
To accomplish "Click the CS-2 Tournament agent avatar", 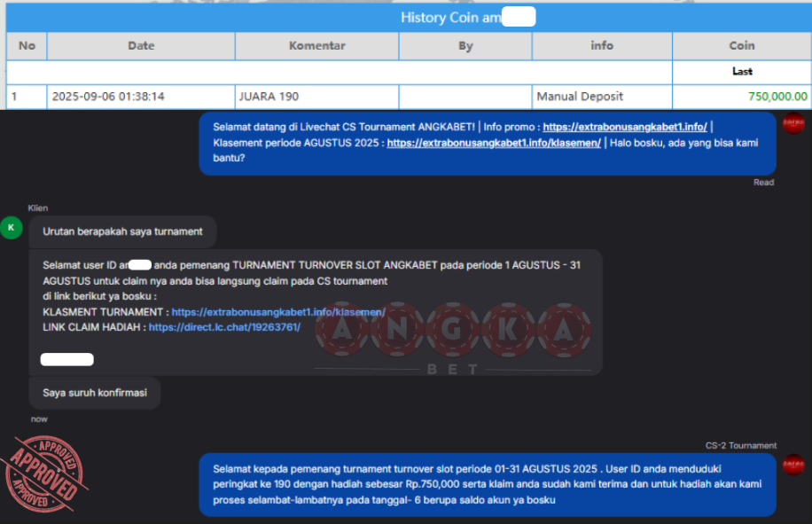I will [x=792, y=465].
